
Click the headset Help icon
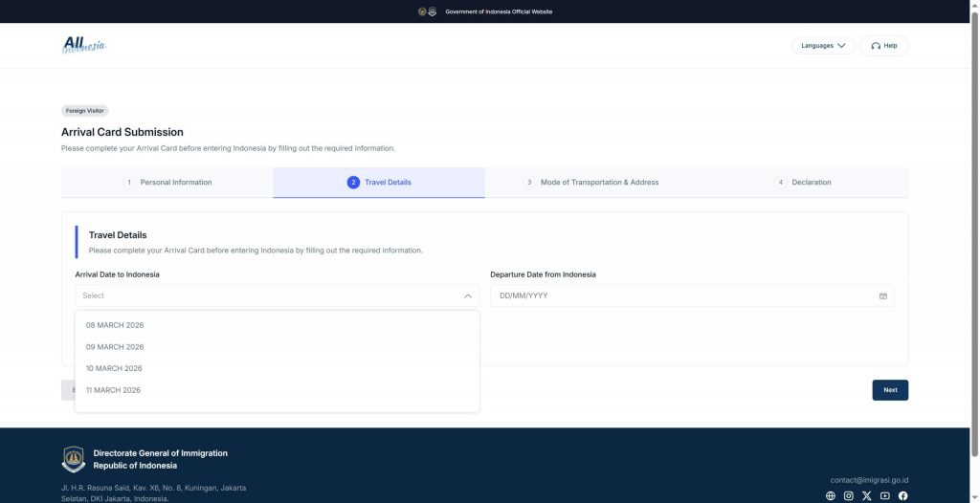click(x=876, y=46)
